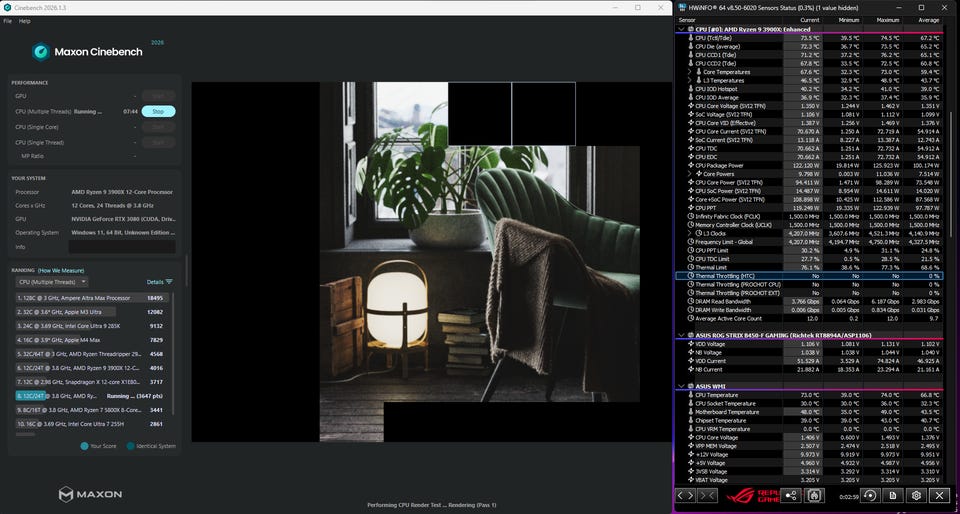Viewport: 960px width, 514px height.
Task: Select ranking row 10 Intel Core Ultra 7 255H
Action: click(x=92, y=424)
